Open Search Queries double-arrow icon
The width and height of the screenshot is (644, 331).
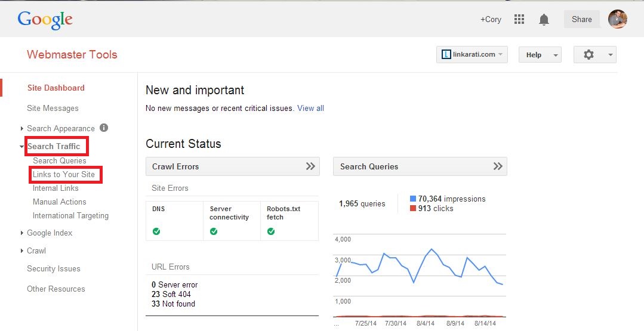[498, 166]
